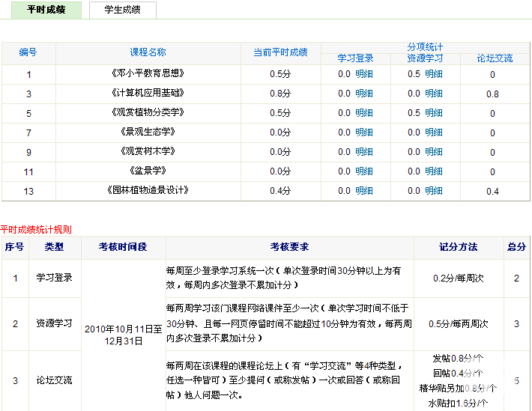
Task: Show 资源学习 明细 for 《观赏树木学》
Action: click(434, 152)
